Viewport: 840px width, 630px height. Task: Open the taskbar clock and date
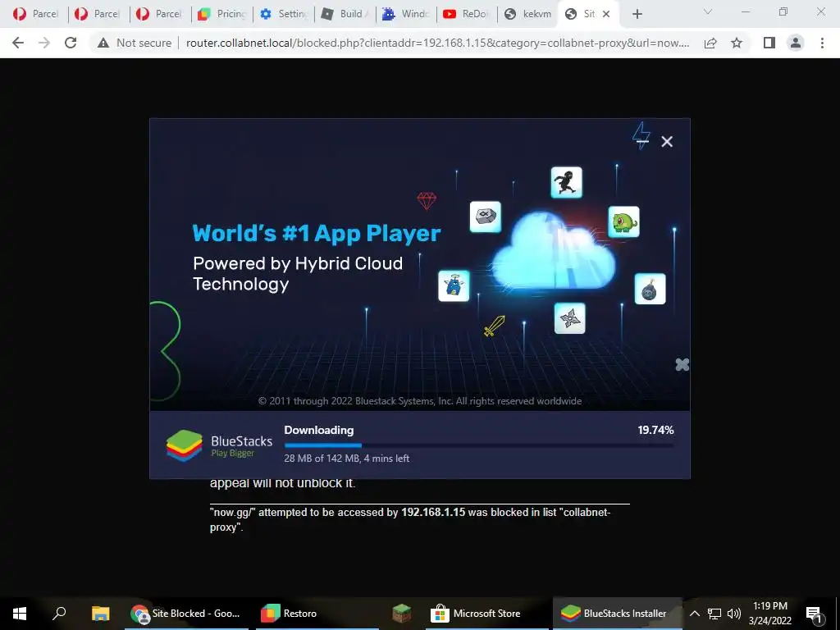click(x=769, y=614)
